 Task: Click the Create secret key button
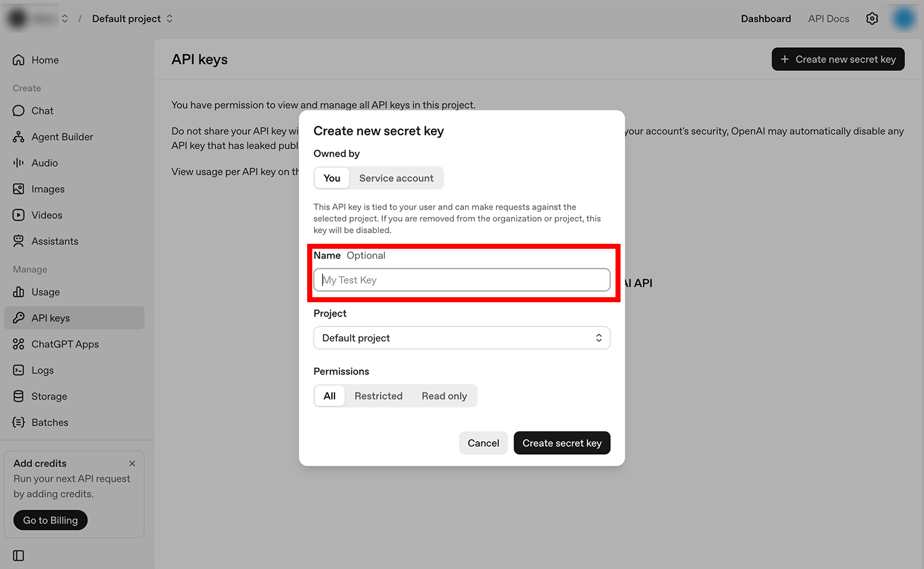tap(561, 443)
